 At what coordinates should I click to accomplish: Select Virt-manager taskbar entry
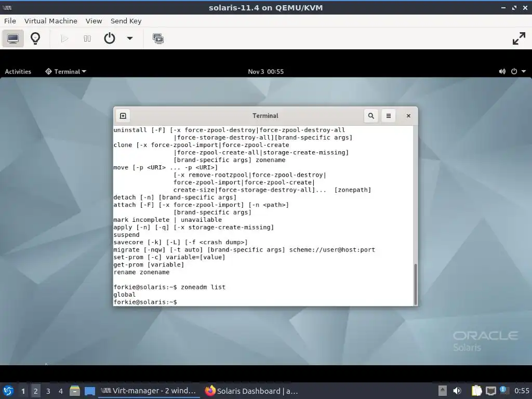point(149,391)
